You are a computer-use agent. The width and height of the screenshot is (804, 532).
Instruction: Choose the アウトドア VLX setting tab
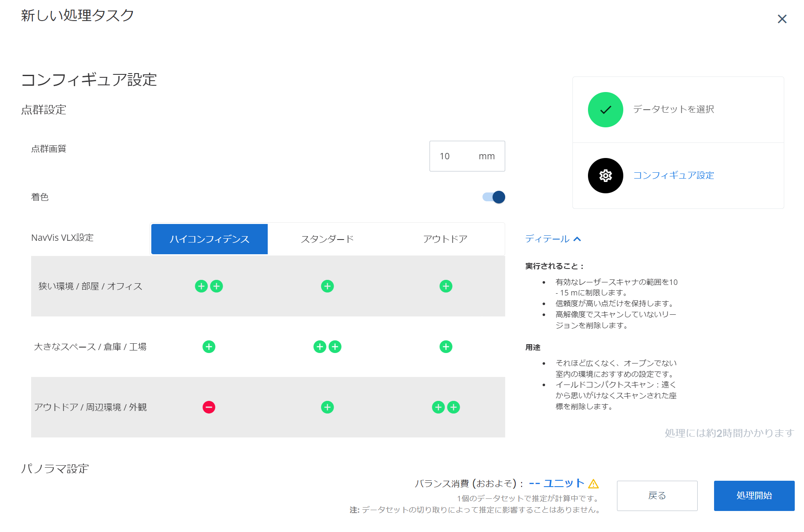click(x=445, y=239)
